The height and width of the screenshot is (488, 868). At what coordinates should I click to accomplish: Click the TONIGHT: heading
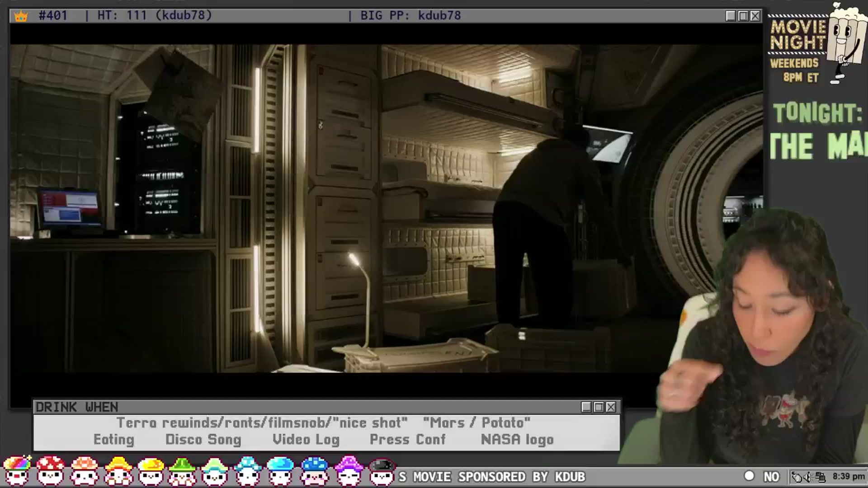tap(817, 113)
